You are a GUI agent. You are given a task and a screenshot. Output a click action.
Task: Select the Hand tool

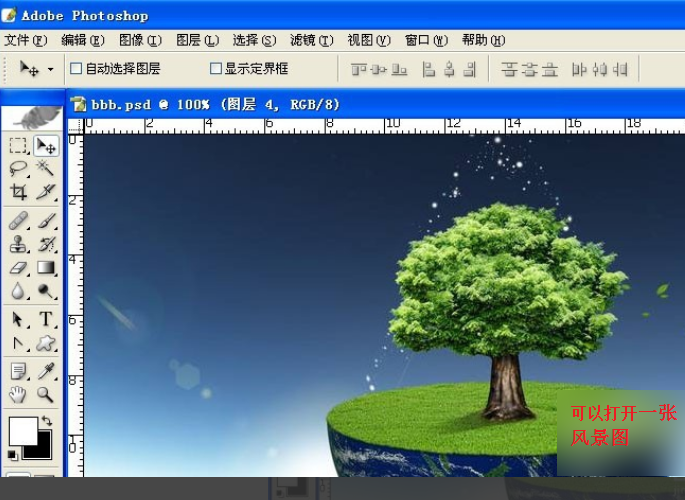click(18, 395)
